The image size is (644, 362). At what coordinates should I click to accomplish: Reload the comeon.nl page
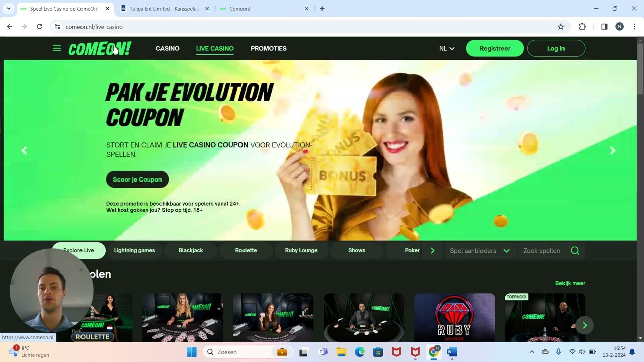39,27
